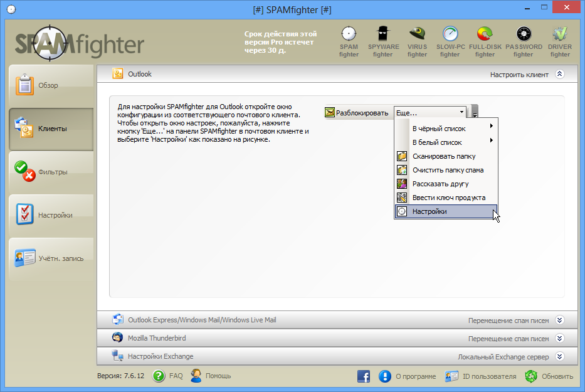Click the green Обновить refresh icon
585x392 pixels.
531,376
